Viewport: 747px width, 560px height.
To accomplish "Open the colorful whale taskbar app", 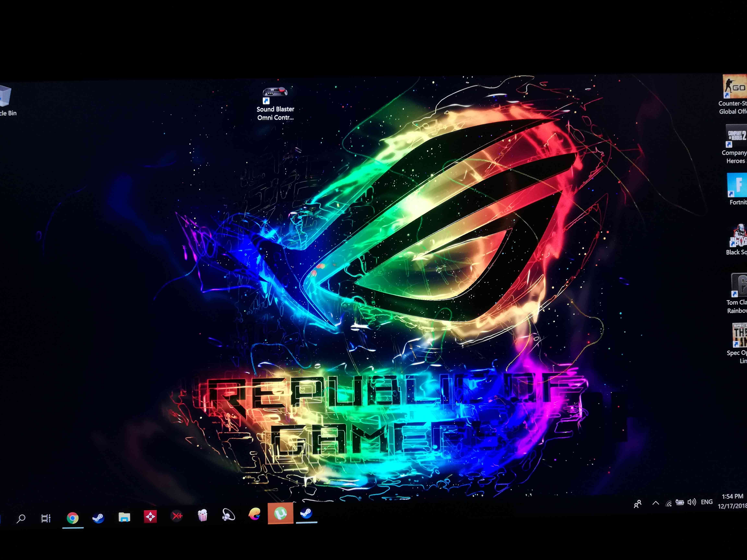I will click(x=254, y=514).
